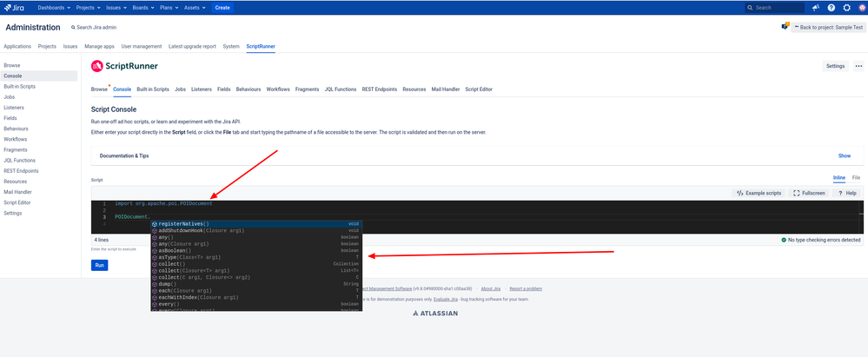Screen dimensions: 868x357
Task: Open the Mail Handler tab in ScriptRunner
Action: pyautogui.click(x=446, y=89)
